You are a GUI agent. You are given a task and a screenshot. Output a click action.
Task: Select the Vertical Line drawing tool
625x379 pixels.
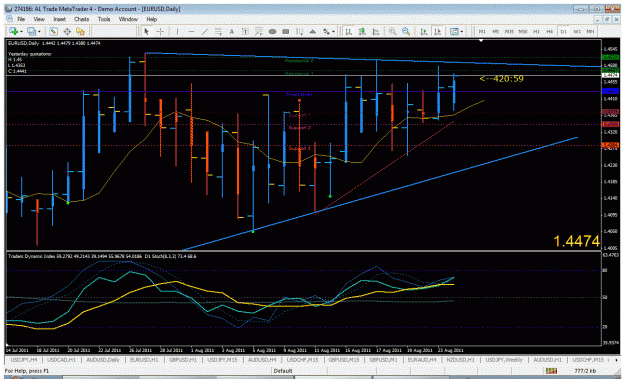tap(177, 31)
